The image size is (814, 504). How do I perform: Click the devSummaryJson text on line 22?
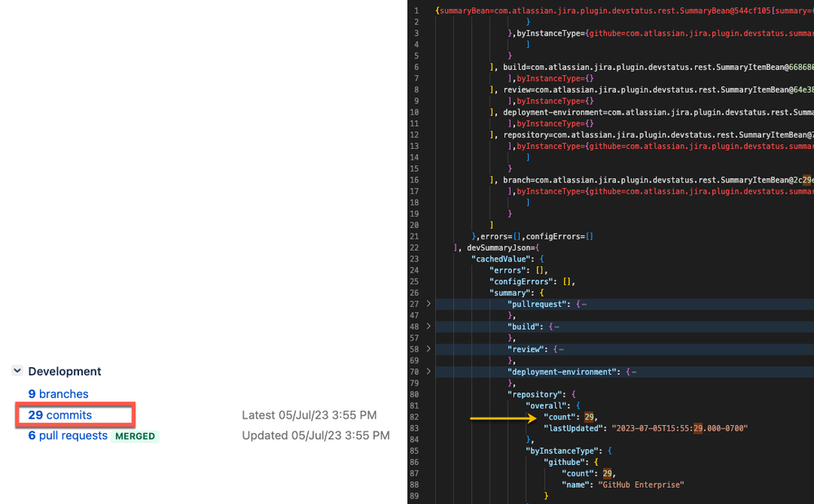[x=499, y=248]
